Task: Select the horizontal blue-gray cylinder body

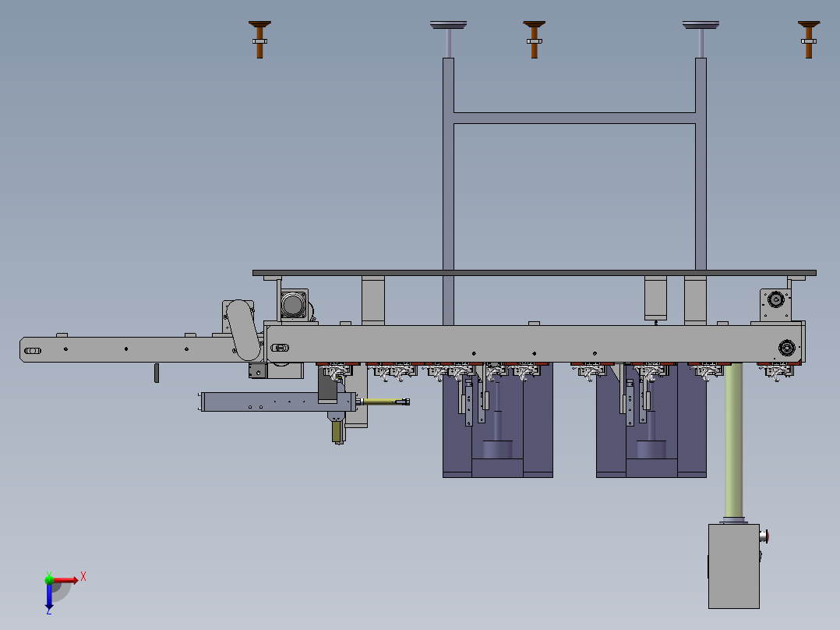Action: 278,402
